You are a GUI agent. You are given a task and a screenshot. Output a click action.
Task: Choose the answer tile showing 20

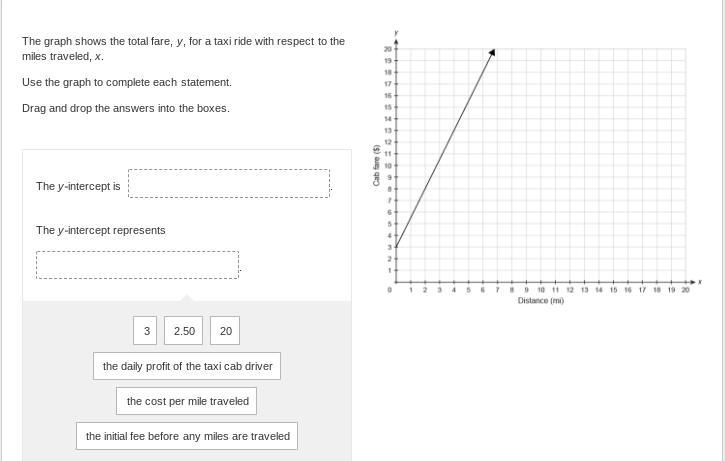(x=226, y=331)
